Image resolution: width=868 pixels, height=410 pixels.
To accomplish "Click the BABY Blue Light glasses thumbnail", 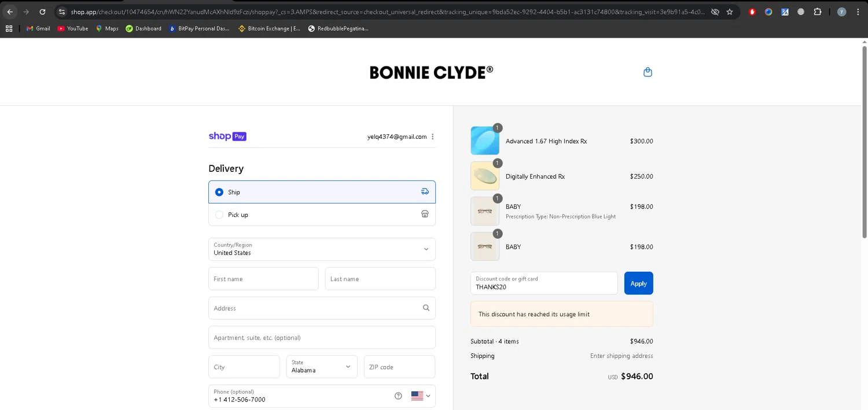I will coord(485,211).
